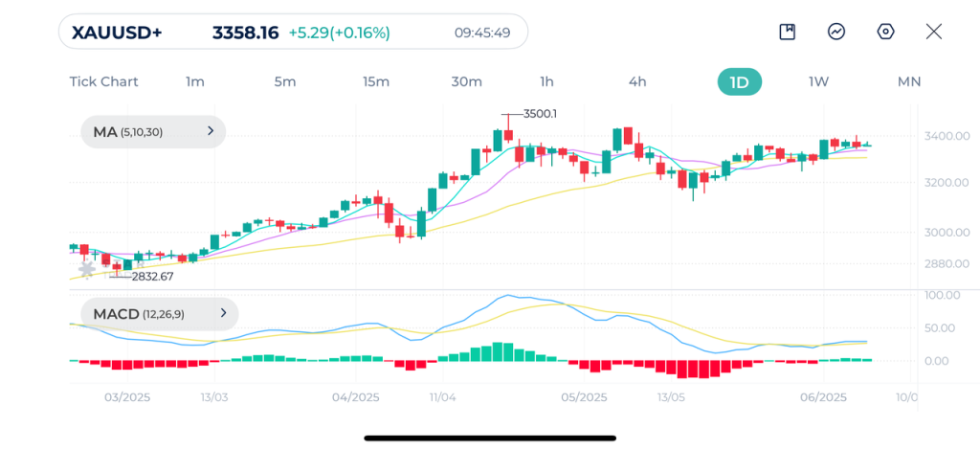Image resolution: width=980 pixels, height=450 pixels.
Task: Choose the 30m timeframe
Action: (466, 81)
